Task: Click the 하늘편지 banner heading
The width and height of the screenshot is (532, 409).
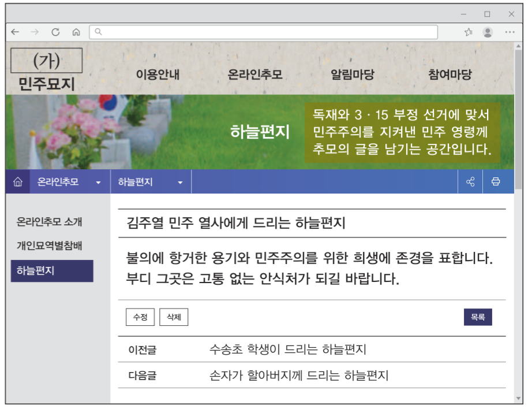Action: [x=260, y=132]
